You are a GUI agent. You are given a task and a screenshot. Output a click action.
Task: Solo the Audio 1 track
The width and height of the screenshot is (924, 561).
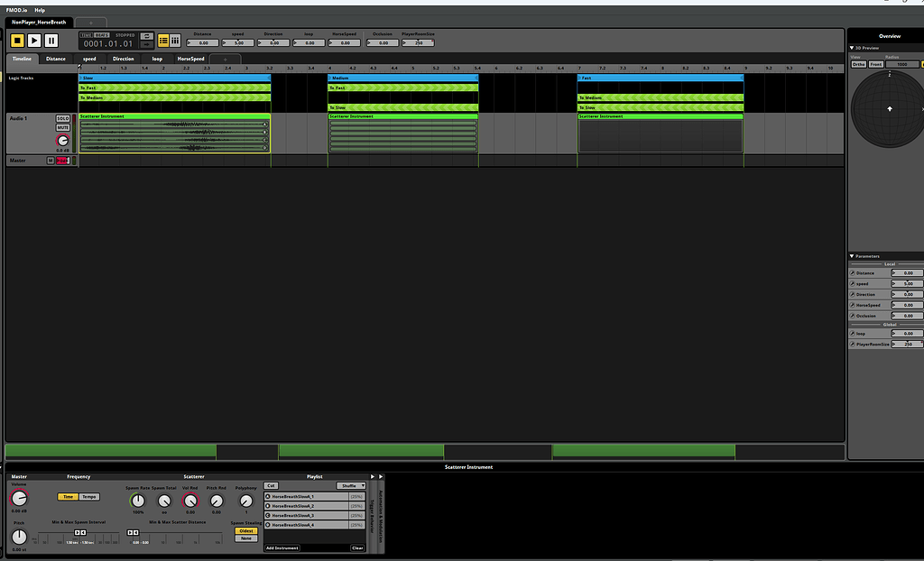(62, 118)
